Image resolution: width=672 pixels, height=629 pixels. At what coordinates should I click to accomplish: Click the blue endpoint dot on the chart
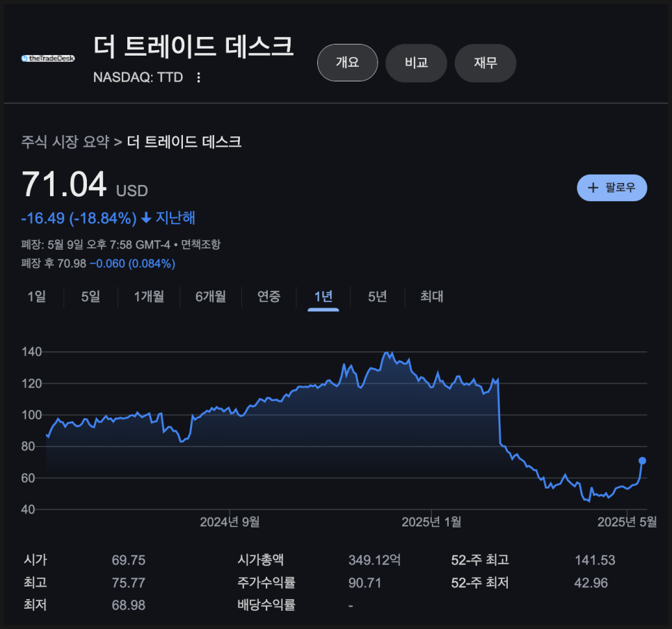[x=642, y=461]
